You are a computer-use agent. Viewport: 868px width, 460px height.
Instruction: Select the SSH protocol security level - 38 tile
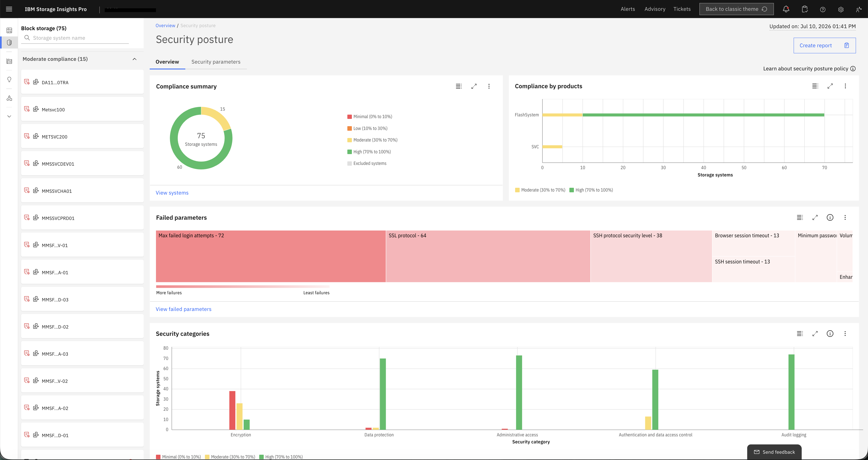[651, 256]
